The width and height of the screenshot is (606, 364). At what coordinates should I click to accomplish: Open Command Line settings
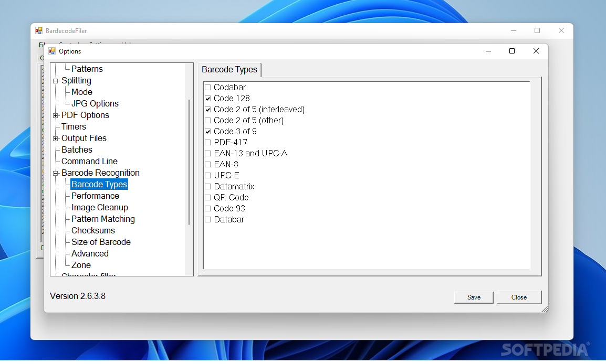pos(89,162)
